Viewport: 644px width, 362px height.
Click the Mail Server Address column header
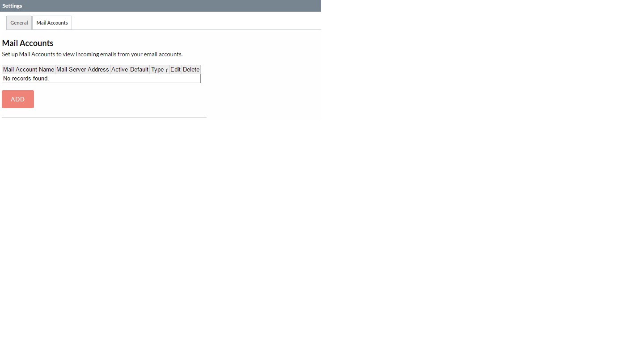click(x=83, y=69)
